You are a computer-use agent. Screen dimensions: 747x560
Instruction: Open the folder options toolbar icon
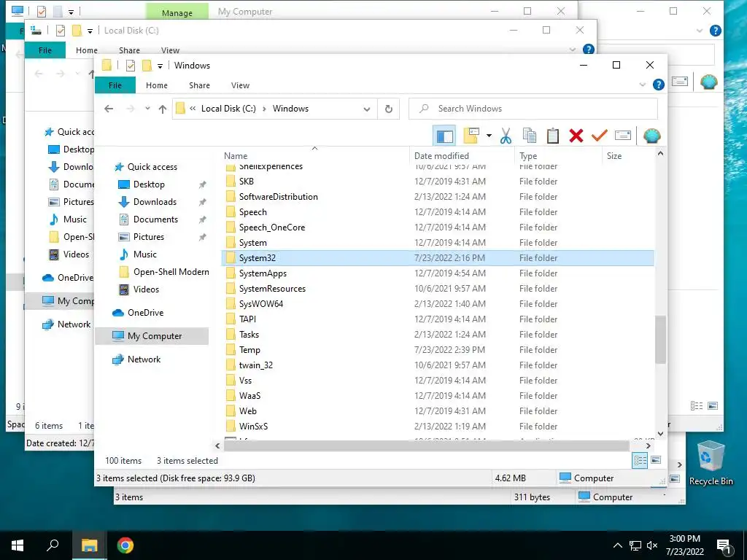point(471,136)
